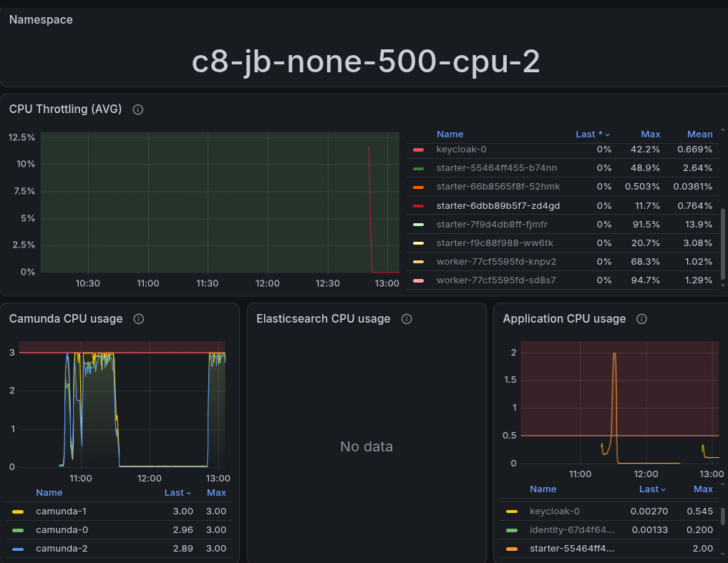Toggle starter-f9c88f988-ww6tk series visibility
Screen dimensions: 728x563
point(495,243)
